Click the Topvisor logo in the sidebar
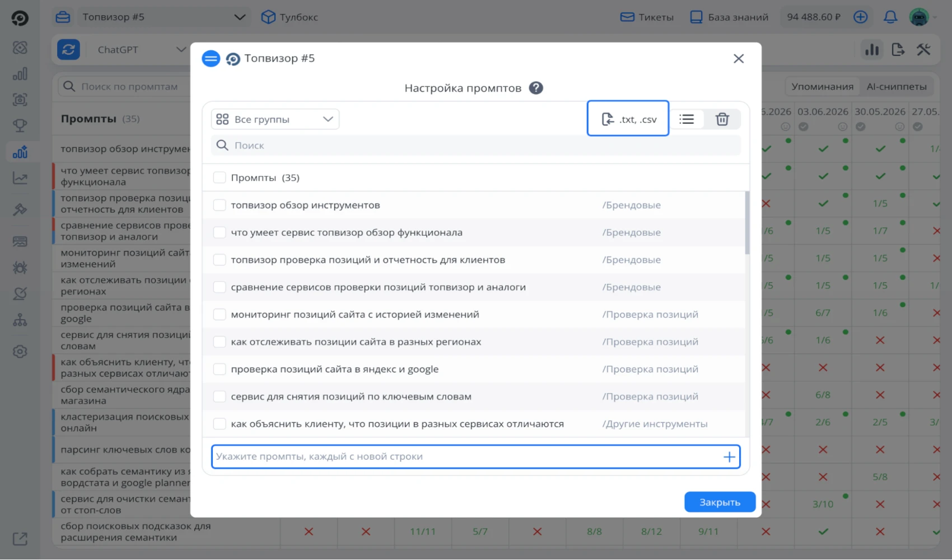Viewport: 952px width, 560px height. point(20,18)
